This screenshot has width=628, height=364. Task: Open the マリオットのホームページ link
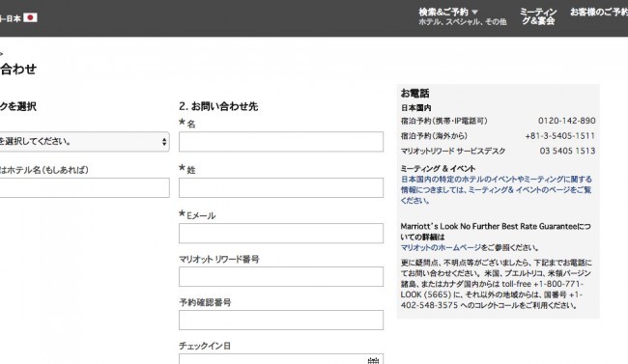tap(441, 247)
